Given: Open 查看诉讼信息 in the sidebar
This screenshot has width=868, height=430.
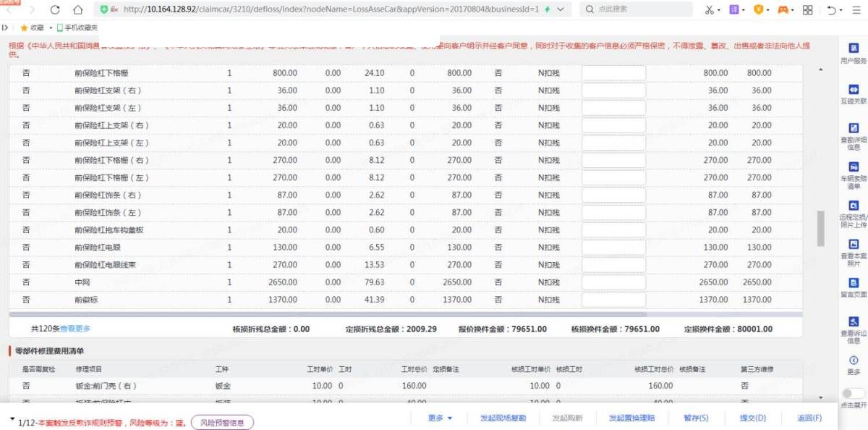Looking at the screenshot, I should pyautogui.click(x=854, y=321).
